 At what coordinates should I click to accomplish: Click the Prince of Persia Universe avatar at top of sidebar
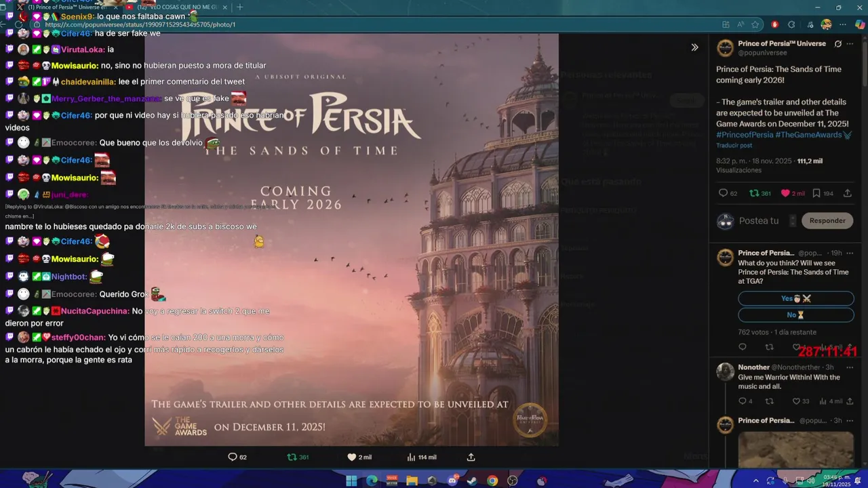[x=726, y=47]
